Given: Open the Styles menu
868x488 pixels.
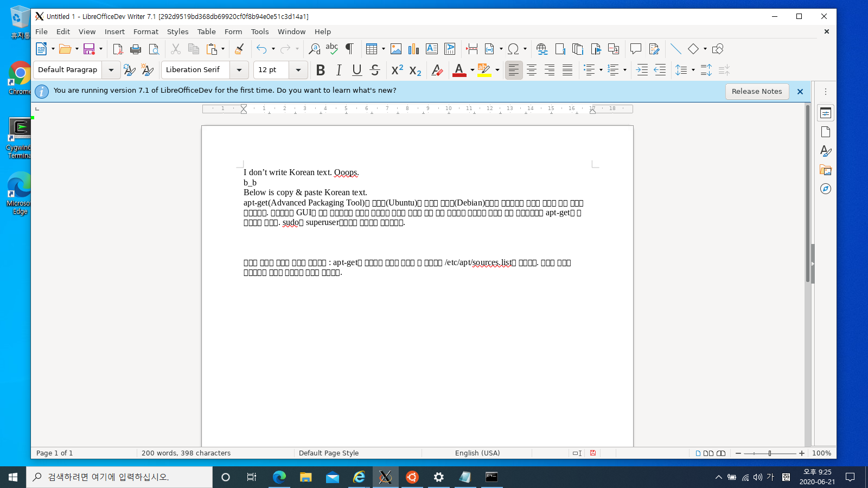Looking at the screenshot, I should click(x=177, y=31).
